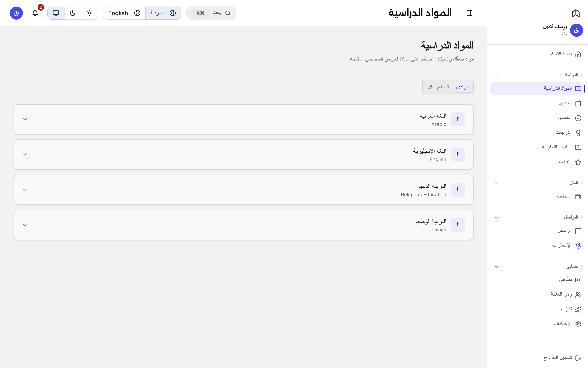Open the app logo at sidebar top

click(576, 13)
